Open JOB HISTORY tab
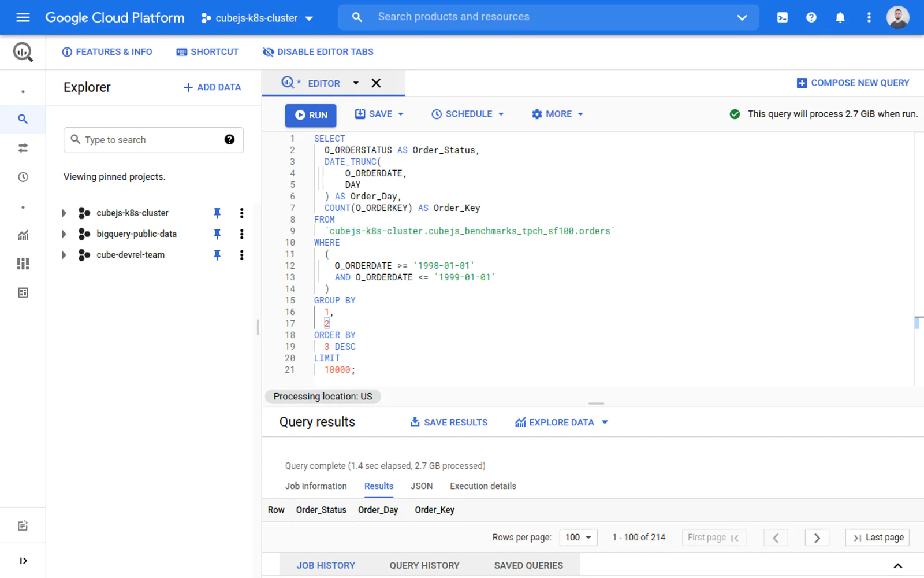This screenshot has width=924, height=578. [326, 566]
